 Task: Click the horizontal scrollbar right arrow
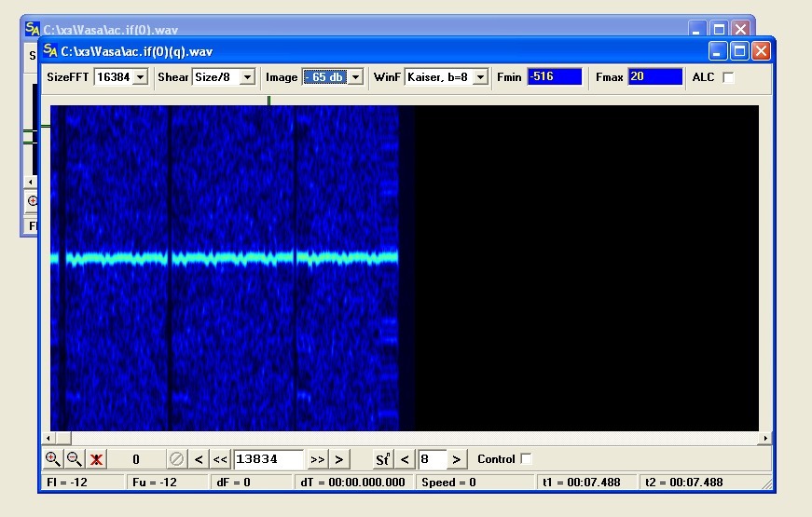(x=766, y=437)
